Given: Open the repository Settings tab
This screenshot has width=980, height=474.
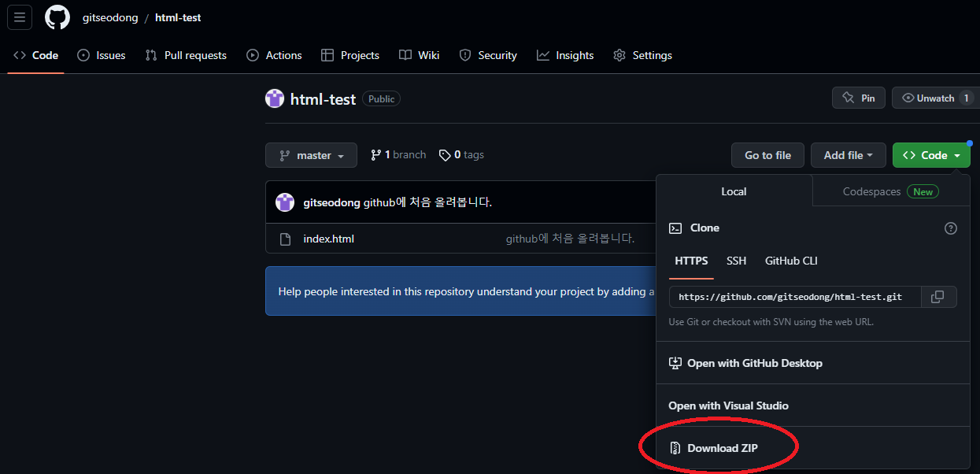Looking at the screenshot, I should [642, 55].
